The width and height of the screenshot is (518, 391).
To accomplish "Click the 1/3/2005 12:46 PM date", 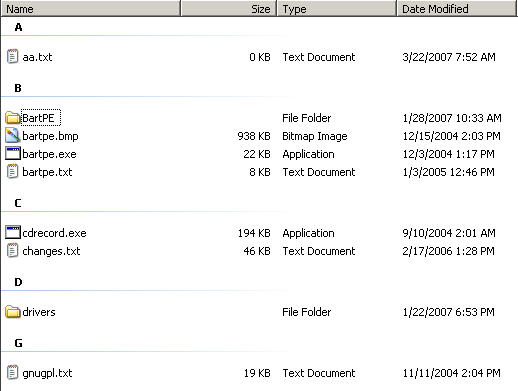I will point(448,172).
